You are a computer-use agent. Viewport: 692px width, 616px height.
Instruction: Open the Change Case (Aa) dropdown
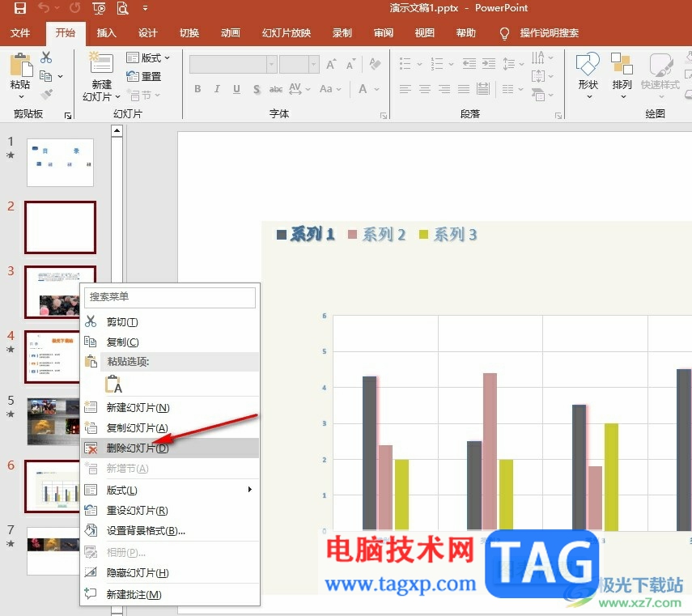330,89
